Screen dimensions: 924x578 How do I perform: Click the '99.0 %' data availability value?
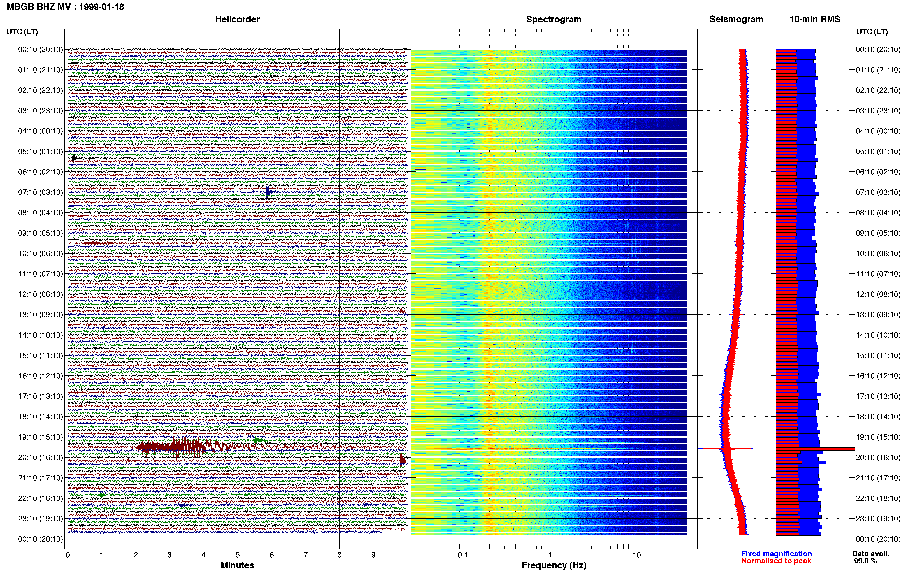pos(865,561)
